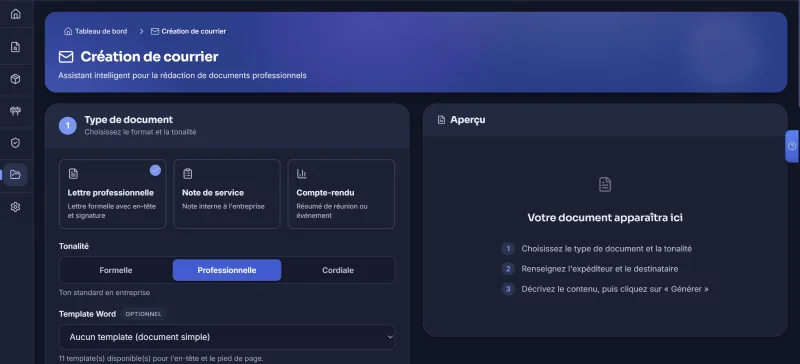Image resolution: width=800 pixels, height=364 pixels.
Task: Click 'Votre document apparaîtra ici' heading
Action: [x=605, y=218]
